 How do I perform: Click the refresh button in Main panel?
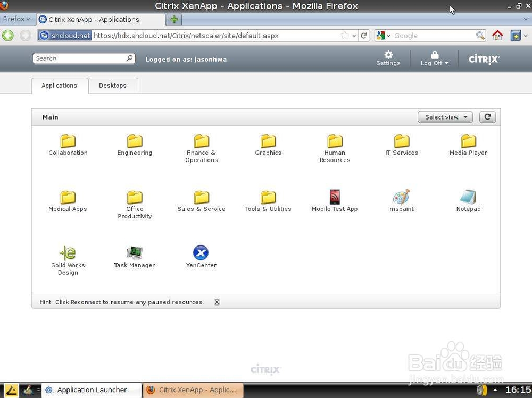[487, 117]
